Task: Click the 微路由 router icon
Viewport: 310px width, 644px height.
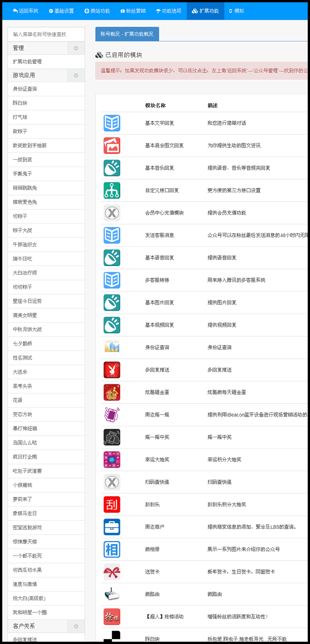Action: 112,594
